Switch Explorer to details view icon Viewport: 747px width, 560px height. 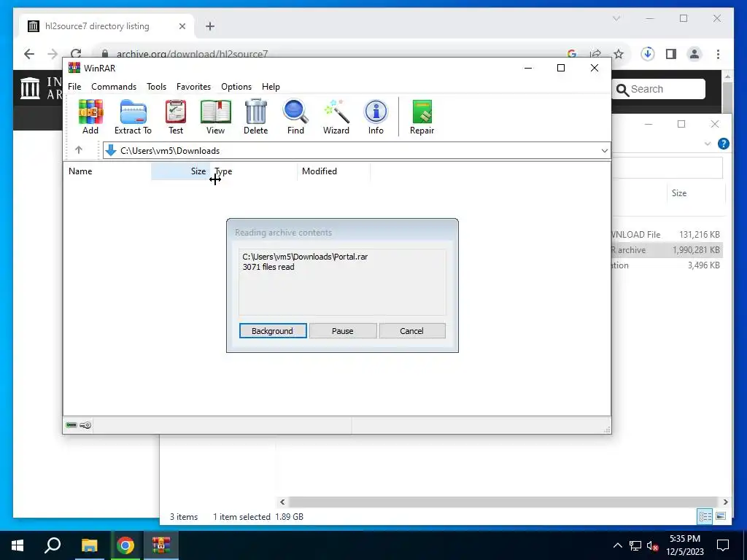tap(705, 516)
